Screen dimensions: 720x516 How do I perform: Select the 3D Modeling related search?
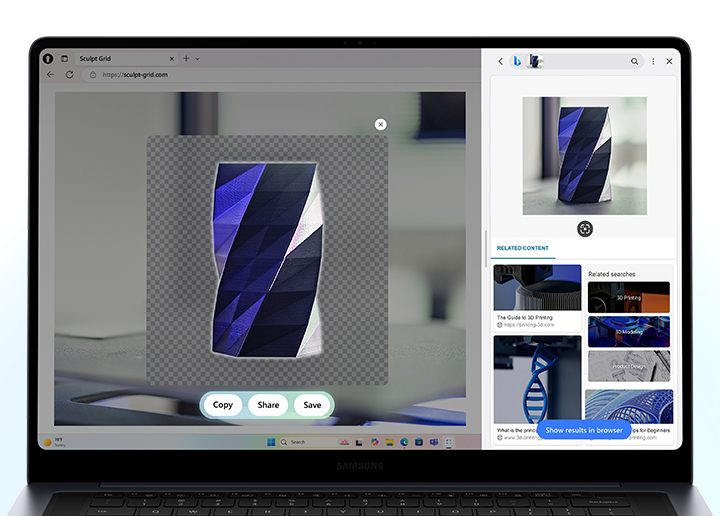coord(629,331)
